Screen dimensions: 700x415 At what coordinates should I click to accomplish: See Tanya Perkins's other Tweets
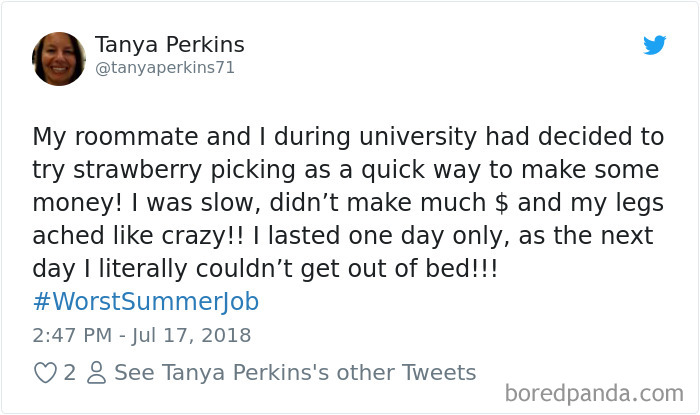[295, 373]
